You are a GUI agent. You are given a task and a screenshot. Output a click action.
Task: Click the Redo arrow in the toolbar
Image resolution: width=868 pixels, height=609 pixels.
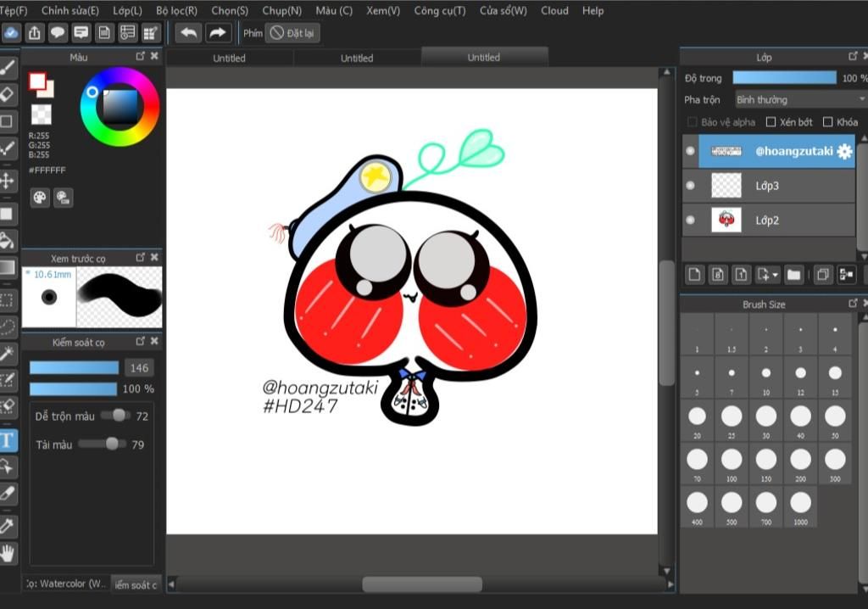pos(218,33)
